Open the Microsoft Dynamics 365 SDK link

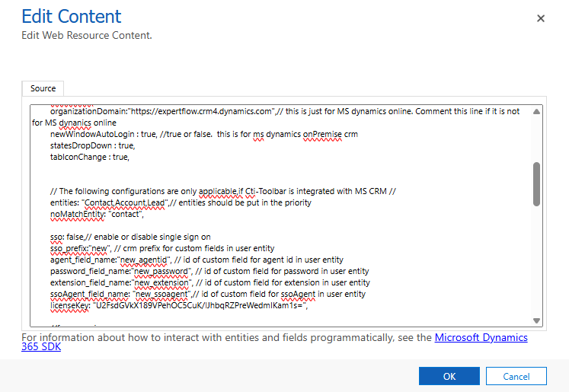click(481, 337)
